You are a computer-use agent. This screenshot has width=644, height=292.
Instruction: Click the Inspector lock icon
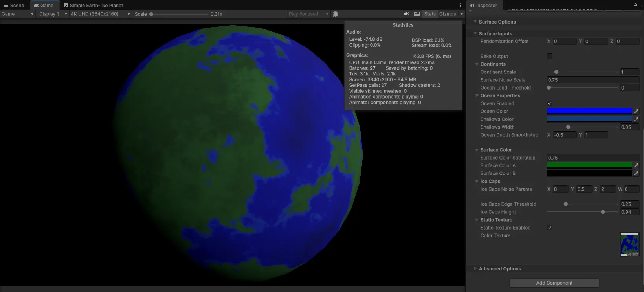pyautogui.click(x=635, y=5)
